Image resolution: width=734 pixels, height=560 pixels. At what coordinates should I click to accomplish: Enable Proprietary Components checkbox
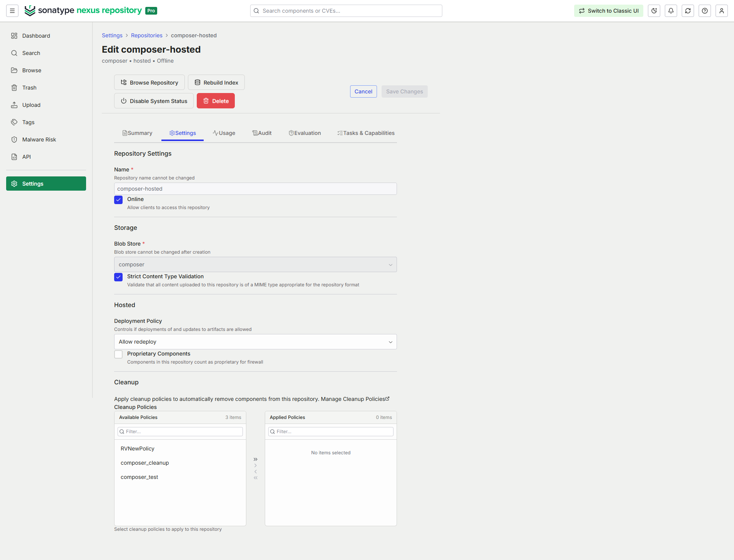pyautogui.click(x=118, y=354)
